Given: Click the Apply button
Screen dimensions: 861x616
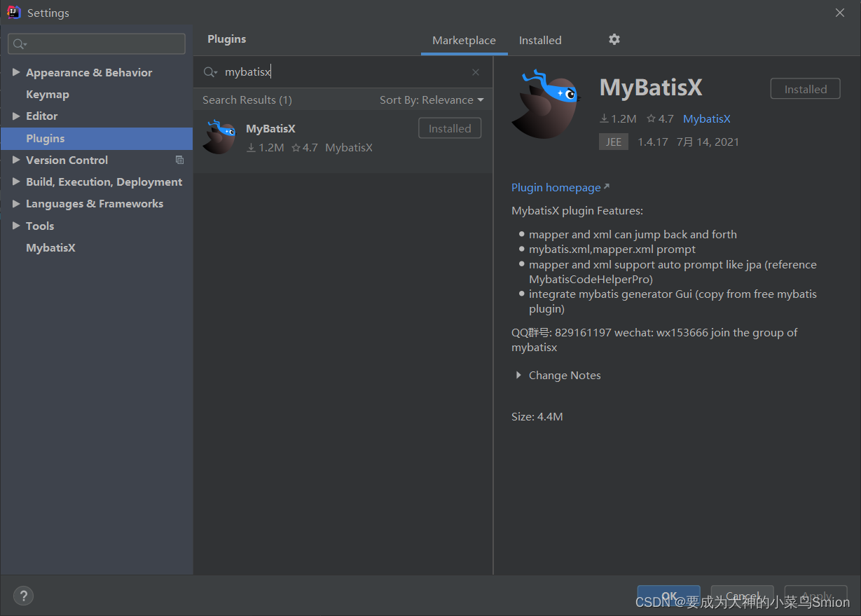Looking at the screenshot, I should pos(815,596).
